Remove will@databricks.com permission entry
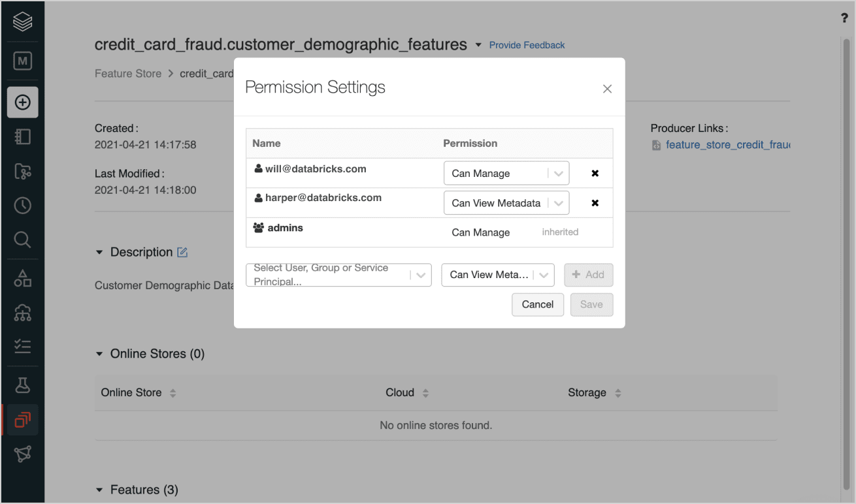Image resolution: width=856 pixels, height=504 pixels. [x=595, y=174]
